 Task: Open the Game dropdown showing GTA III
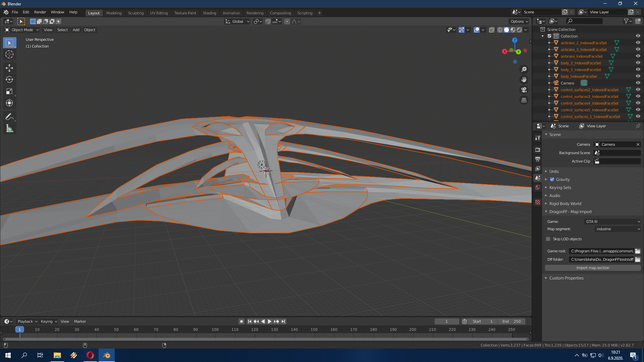(x=612, y=222)
